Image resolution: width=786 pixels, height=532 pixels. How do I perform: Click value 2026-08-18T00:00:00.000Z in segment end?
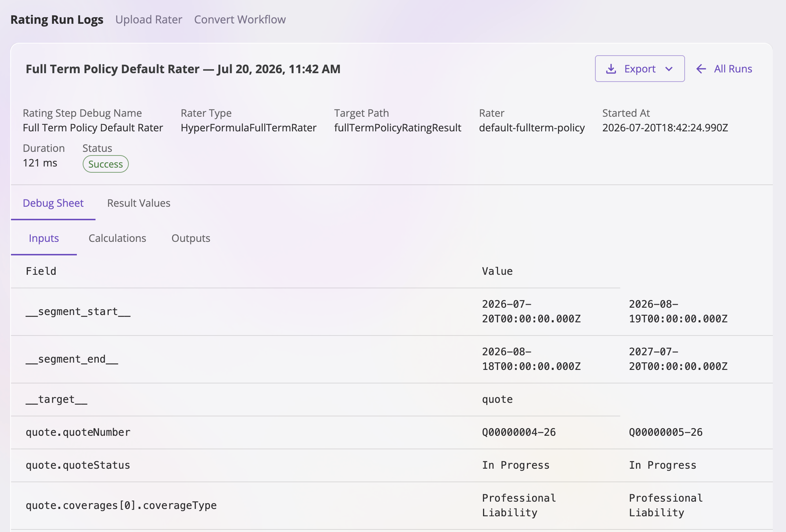tap(531, 359)
